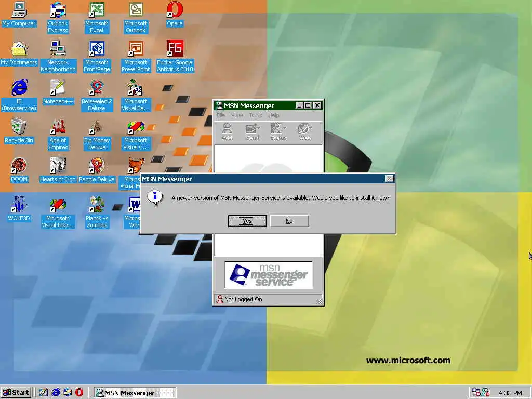Click the Task Scheduler tray icon
Image resolution: width=532 pixels, height=399 pixels.
(476, 393)
